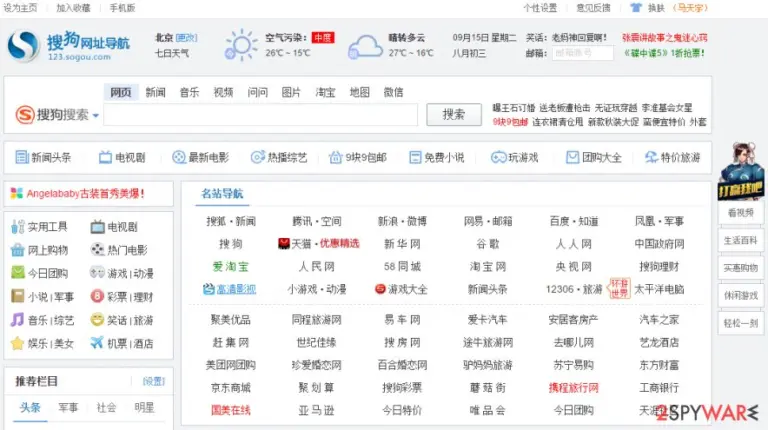Select the 新闻 search tab

point(155,92)
